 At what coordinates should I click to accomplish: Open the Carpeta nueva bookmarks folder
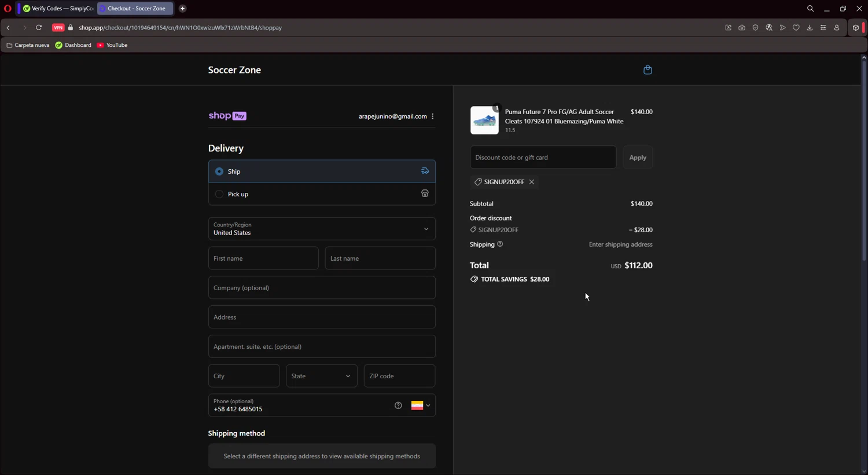click(28, 45)
